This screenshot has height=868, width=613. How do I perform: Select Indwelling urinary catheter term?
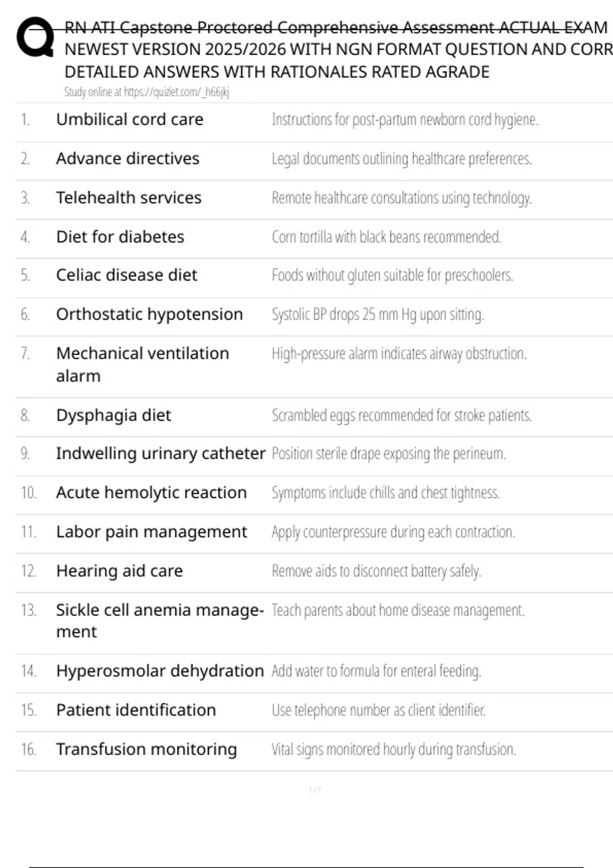click(160, 453)
